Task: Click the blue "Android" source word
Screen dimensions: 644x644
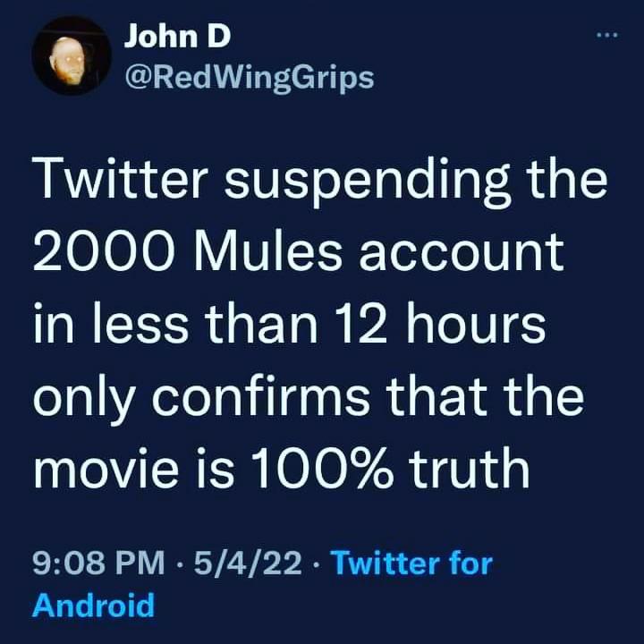Action: click(94, 605)
